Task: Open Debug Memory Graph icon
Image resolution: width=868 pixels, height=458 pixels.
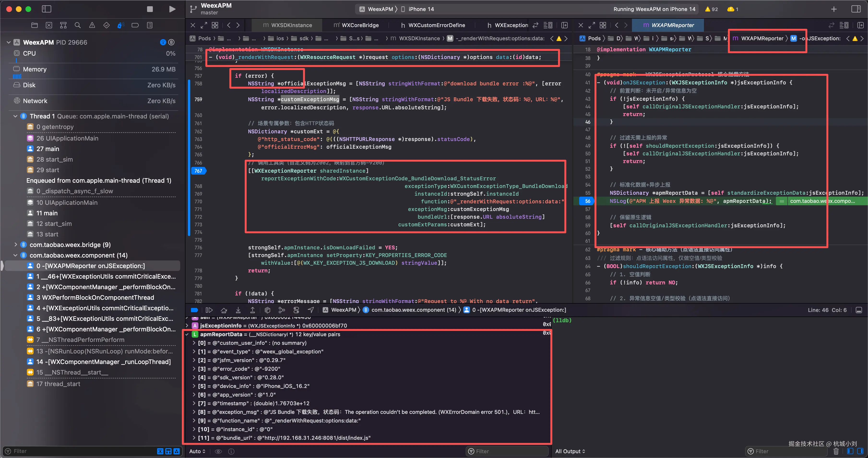Action: pyautogui.click(x=282, y=310)
